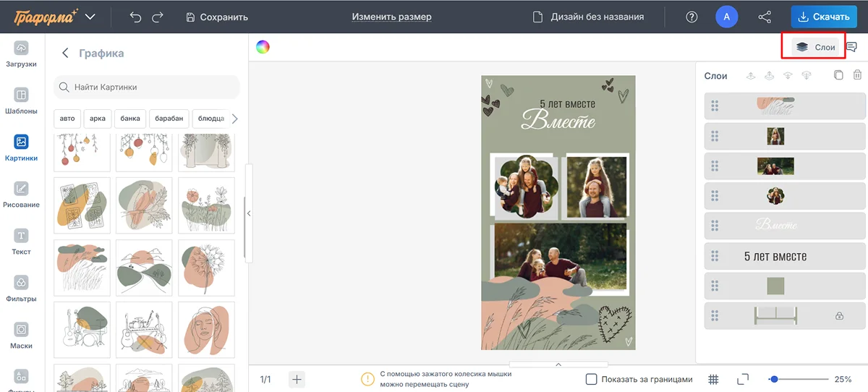This screenshot has height=392, width=868.
Task: Toggle the lock on the bottom layer
Action: (839, 315)
